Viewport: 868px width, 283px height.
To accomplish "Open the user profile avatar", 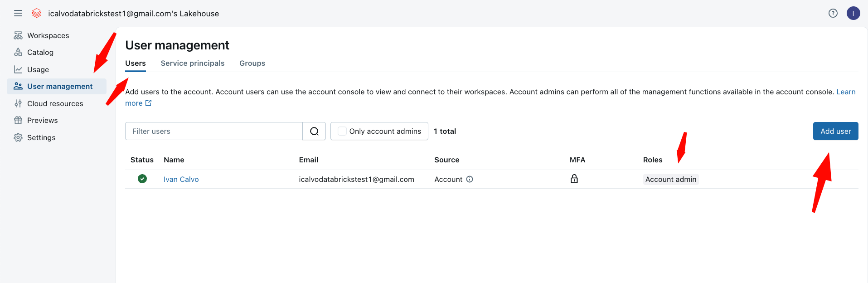I will pos(853,14).
